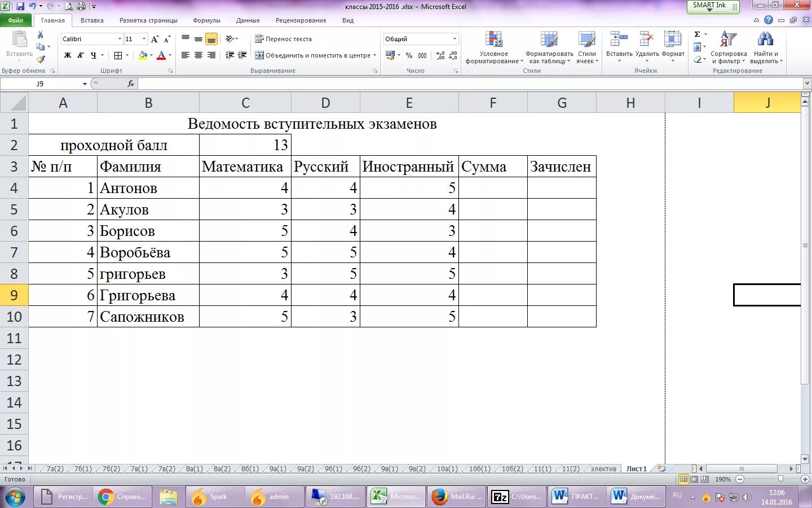This screenshot has height=508, width=812.
Task: Click the quick print printer icon
Action: [81, 6]
